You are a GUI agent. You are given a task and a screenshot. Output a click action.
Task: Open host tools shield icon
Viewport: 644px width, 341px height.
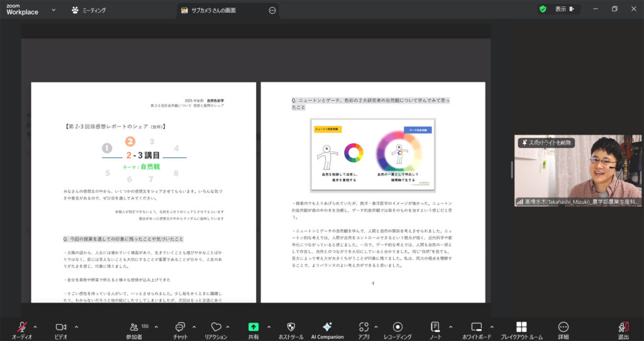coord(291,327)
